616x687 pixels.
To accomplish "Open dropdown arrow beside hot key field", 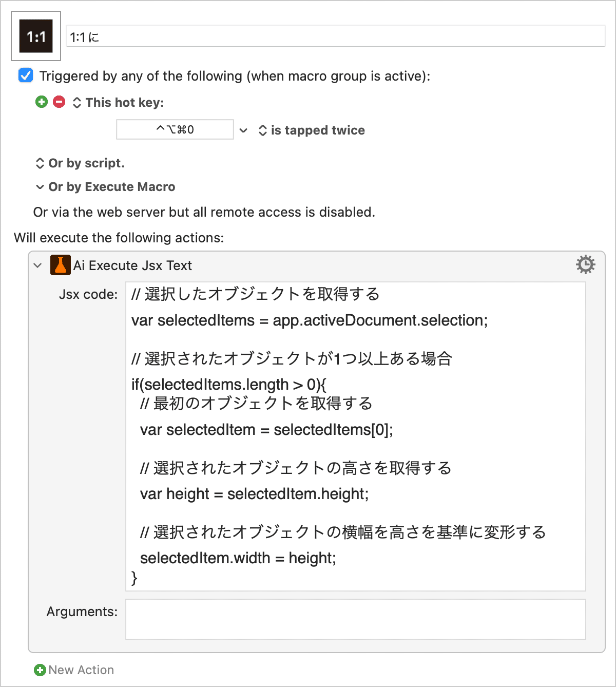I will point(244,130).
